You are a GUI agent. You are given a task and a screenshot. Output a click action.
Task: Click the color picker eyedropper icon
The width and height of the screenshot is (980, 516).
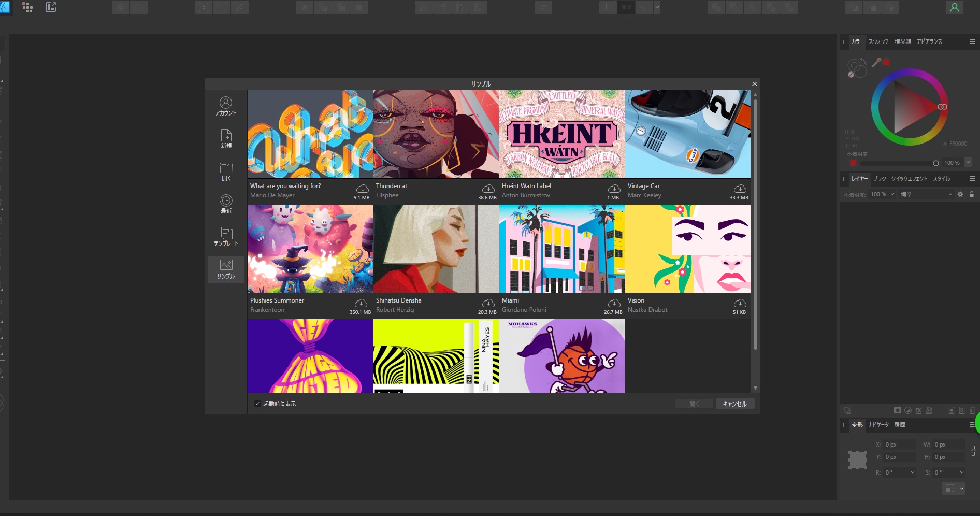tap(876, 63)
